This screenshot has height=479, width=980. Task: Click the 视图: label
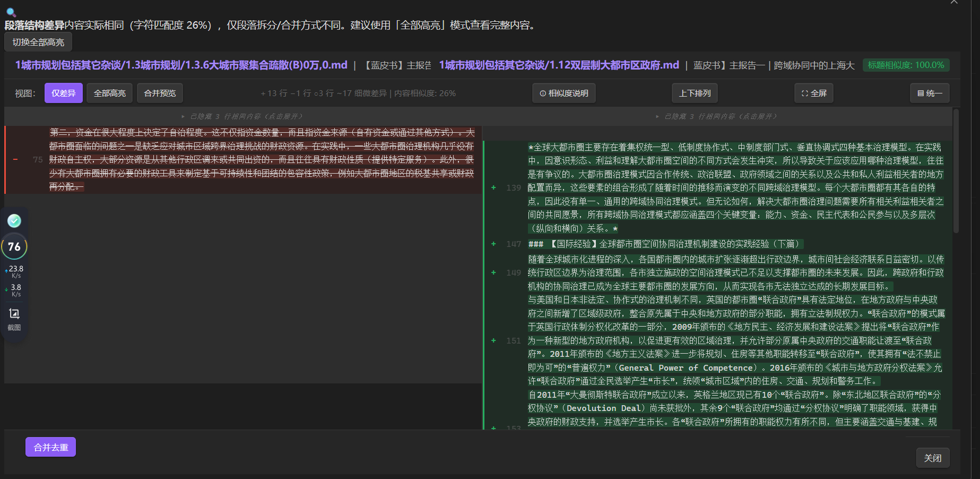(25, 93)
